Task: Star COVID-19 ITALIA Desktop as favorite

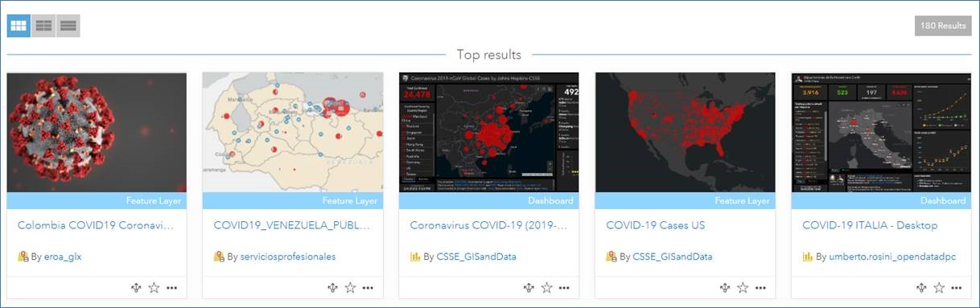Action: click(x=939, y=288)
